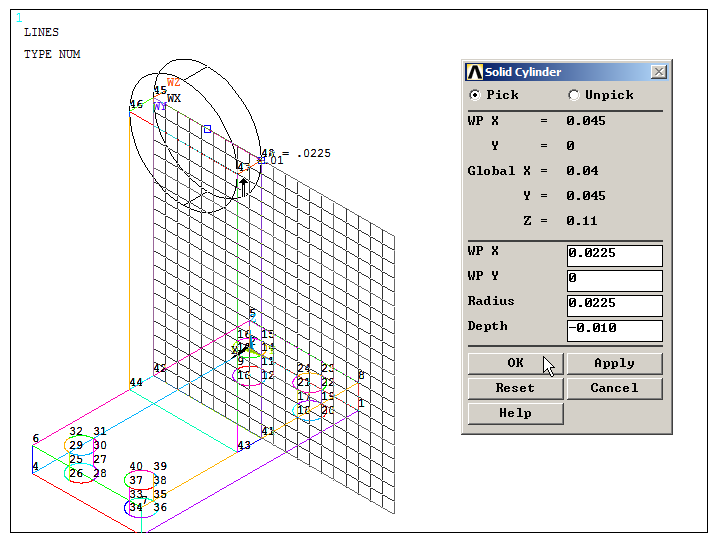Screen dimensions: 720x546
Task: Reset the picking dialog values
Action: (x=515, y=388)
